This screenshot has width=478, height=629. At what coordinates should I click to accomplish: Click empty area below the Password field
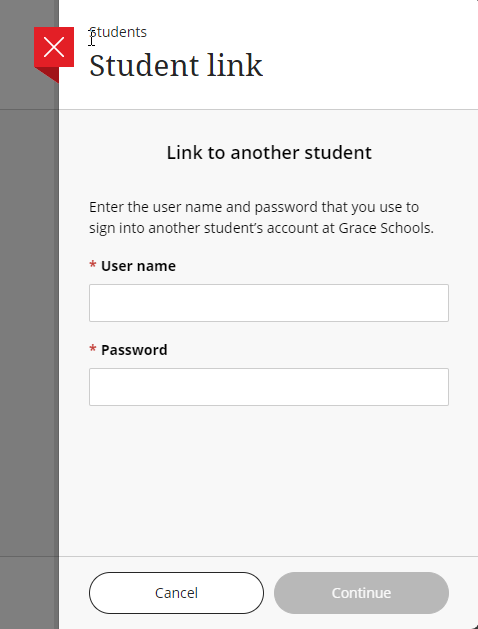tap(269, 479)
